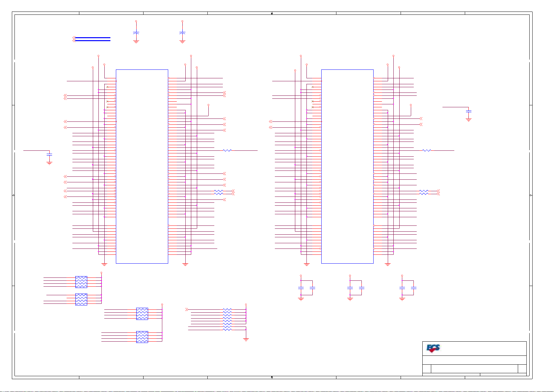
Task: Select the topmost resistor pack below the left IC
Action: coord(81,282)
